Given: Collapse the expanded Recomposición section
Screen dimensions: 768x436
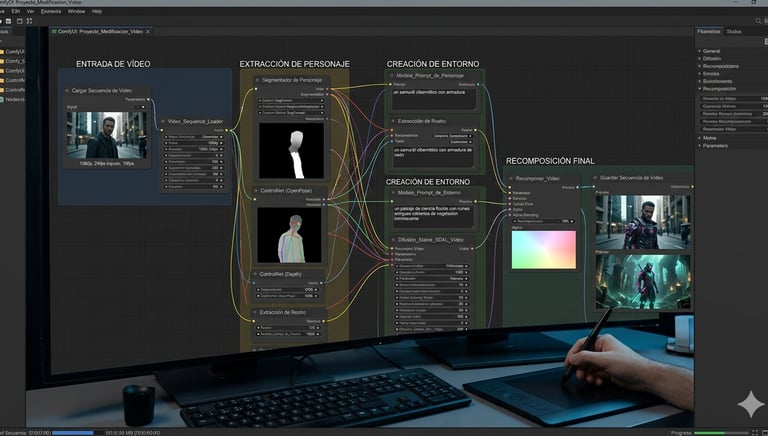Looking at the screenshot, I should tap(699, 89).
